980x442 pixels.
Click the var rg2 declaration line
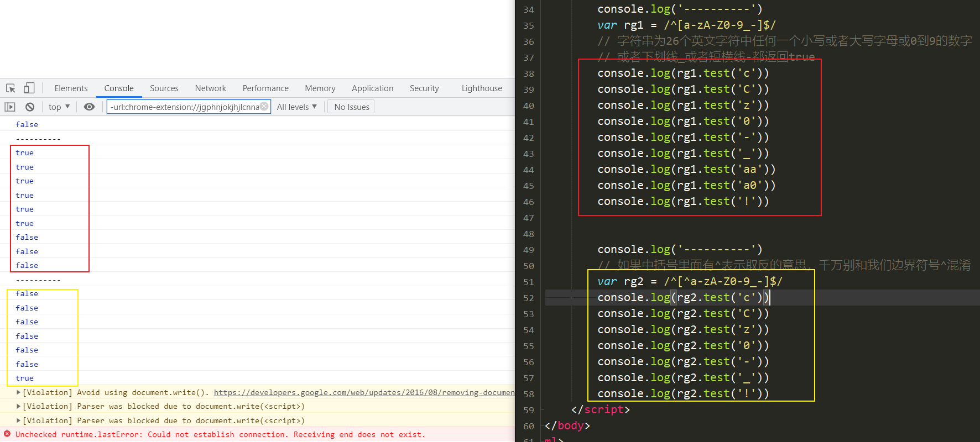coord(690,282)
